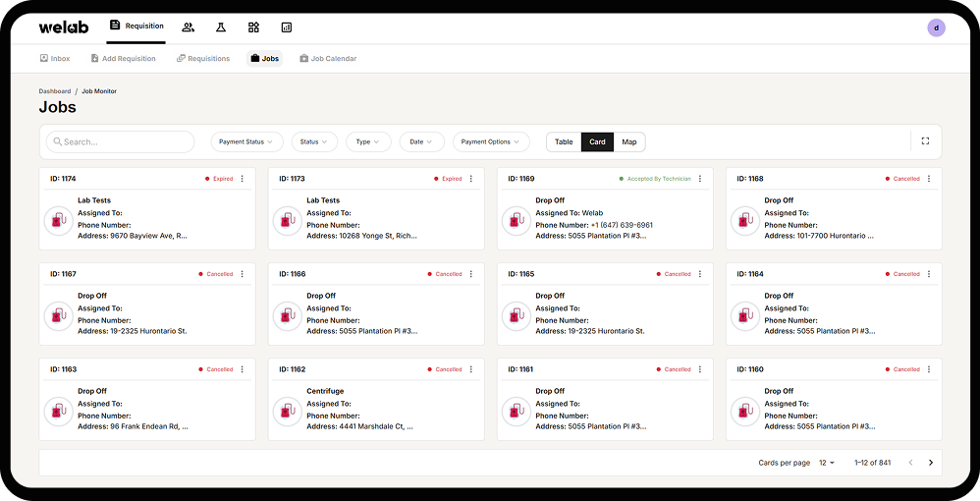Open kebab menu for job ID 1163

[x=243, y=369]
